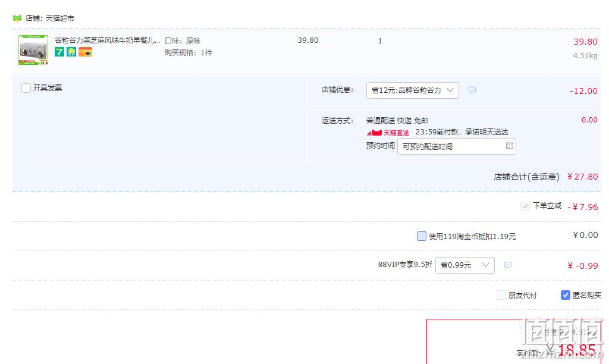Click the Tmall supermarket store logo icon
This screenshot has width=609, height=364.
pyautogui.click(x=17, y=18)
